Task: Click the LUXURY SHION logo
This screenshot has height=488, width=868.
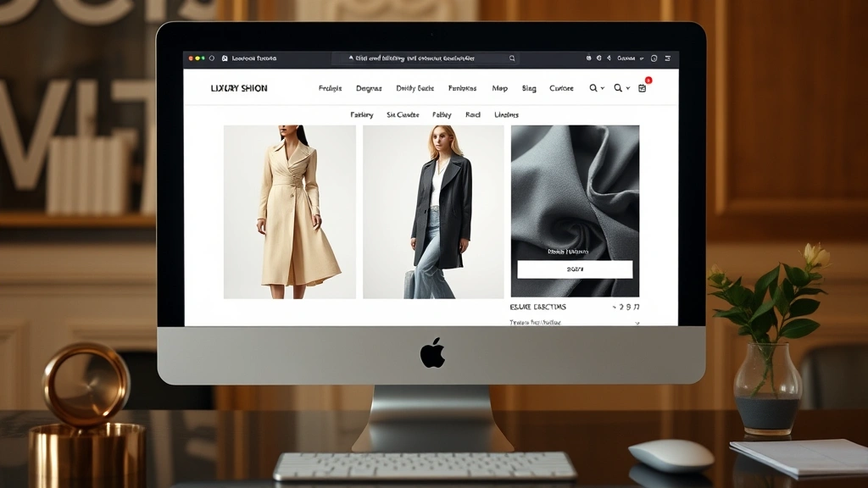Action: pos(240,87)
